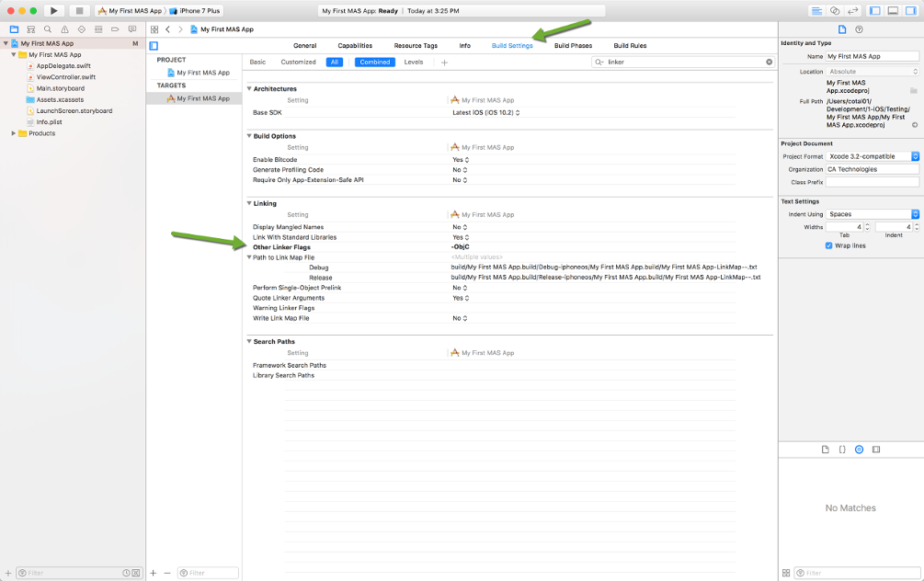Select the iPhone 7 Plus run destination

pyautogui.click(x=196, y=11)
